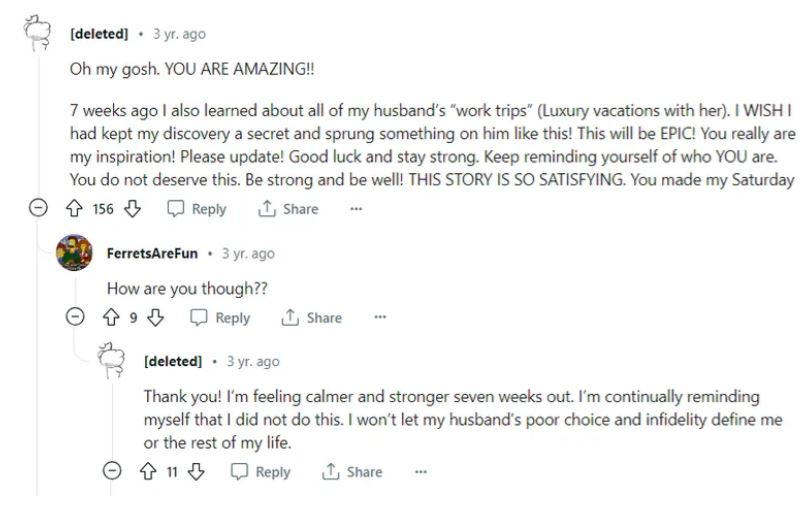The image size is (804, 511).
Task: Share the 156-point comment
Action: pyautogui.click(x=288, y=209)
